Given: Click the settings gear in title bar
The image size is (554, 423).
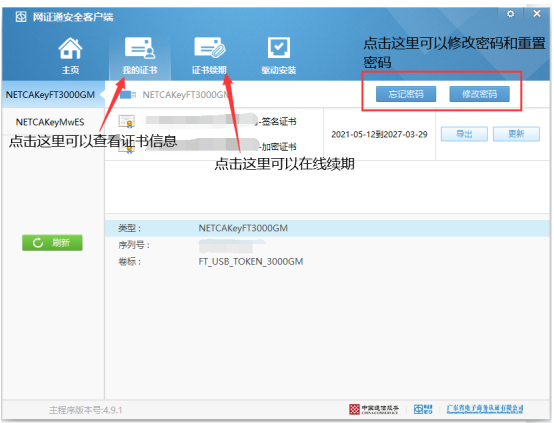Looking at the screenshot, I should (x=511, y=14).
